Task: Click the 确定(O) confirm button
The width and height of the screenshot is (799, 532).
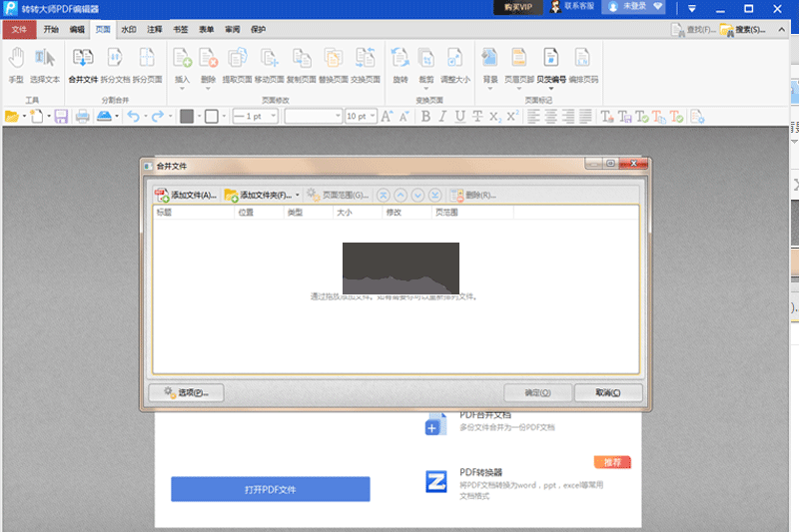Action: point(537,392)
